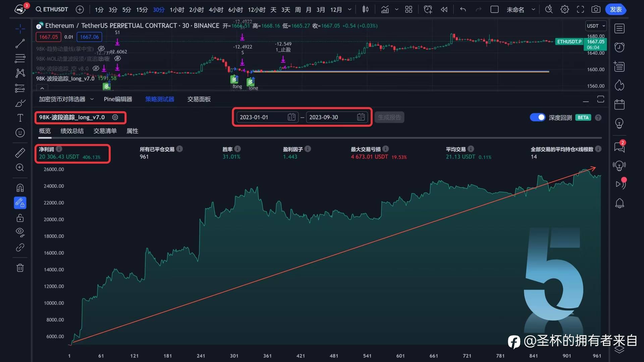Image resolution: width=644 pixels, height=362 pixels.
Task: Open the Pine编辑器 tab
Action: point(118,99)
